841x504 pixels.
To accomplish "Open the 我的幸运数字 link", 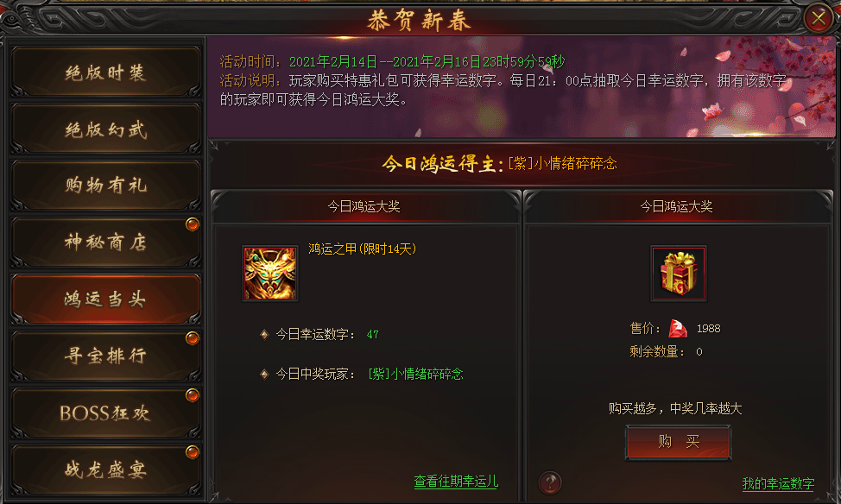I will (778, 483).
